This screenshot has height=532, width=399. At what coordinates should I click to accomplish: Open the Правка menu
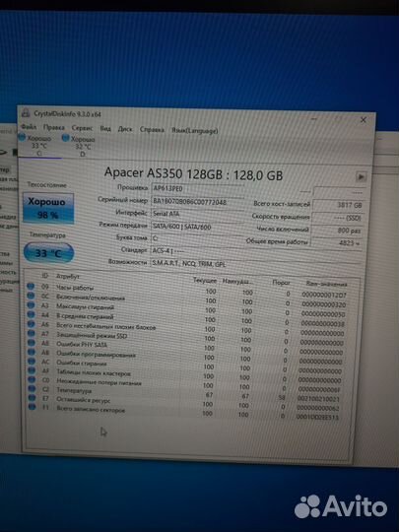[x=53, y=127]
